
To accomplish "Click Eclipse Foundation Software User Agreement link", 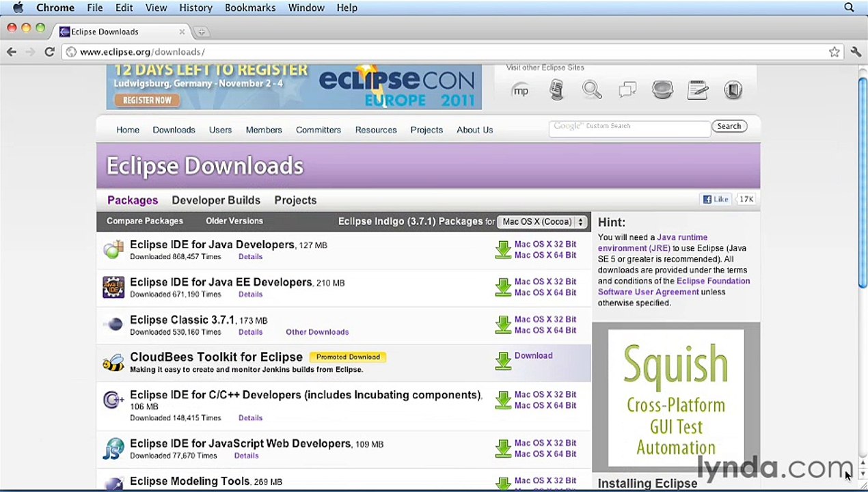I will [674, 286].
